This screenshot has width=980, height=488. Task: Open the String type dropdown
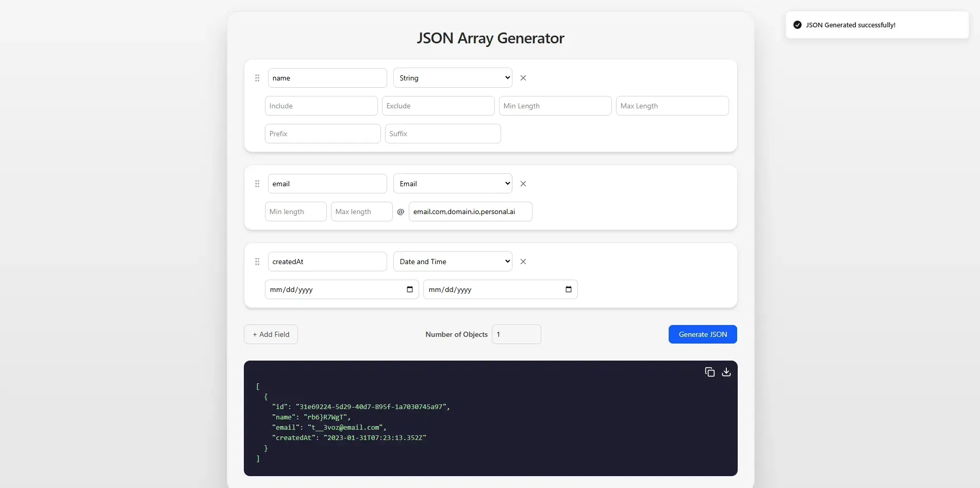[x=453, y=78]
